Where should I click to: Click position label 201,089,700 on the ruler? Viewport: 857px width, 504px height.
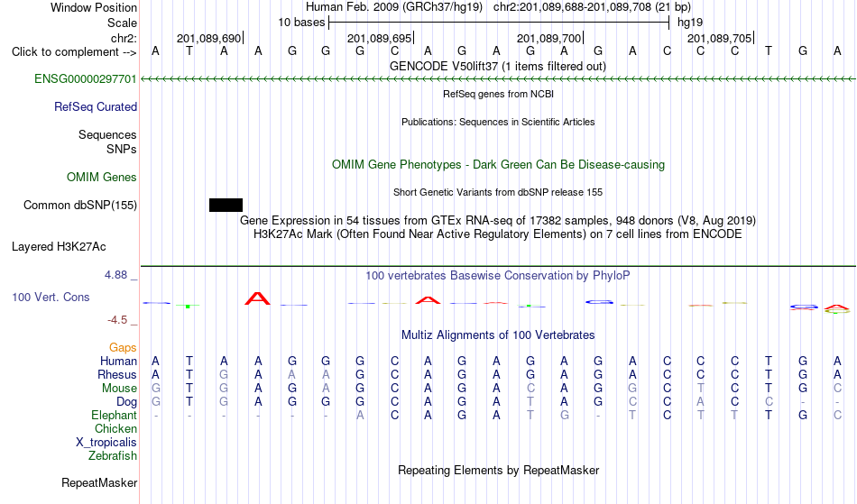pos(549,38)
